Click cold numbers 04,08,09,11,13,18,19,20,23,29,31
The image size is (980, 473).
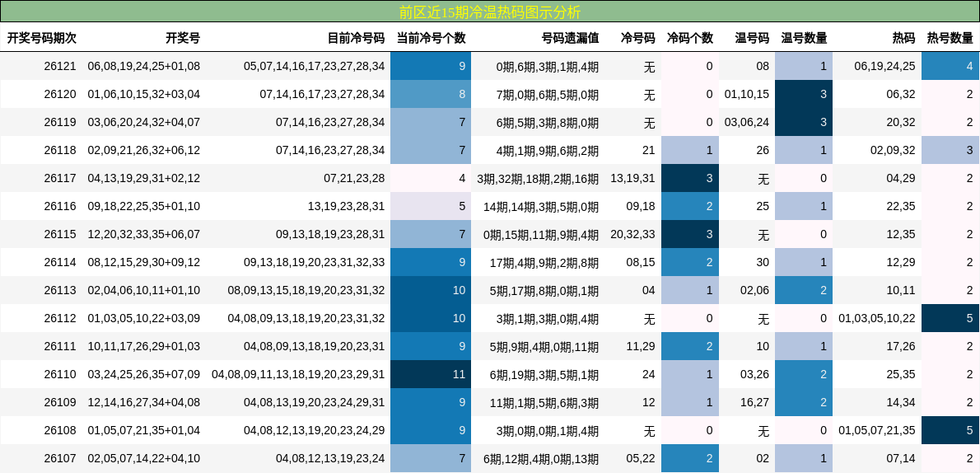(298, 375)
